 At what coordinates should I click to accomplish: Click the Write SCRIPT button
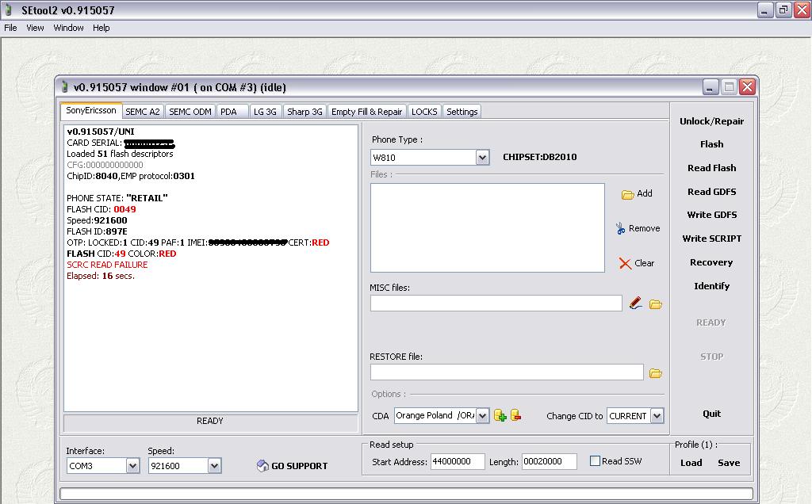711,239
